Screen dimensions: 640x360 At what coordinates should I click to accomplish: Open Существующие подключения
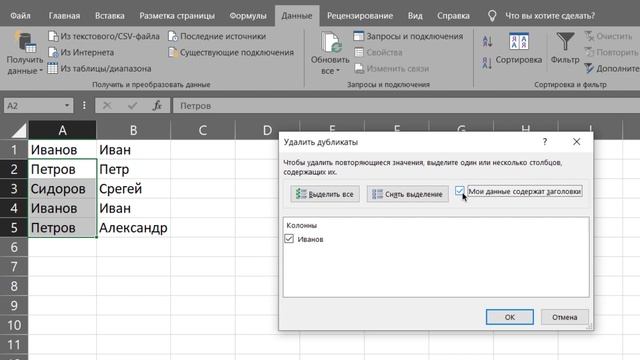[231, 52]
